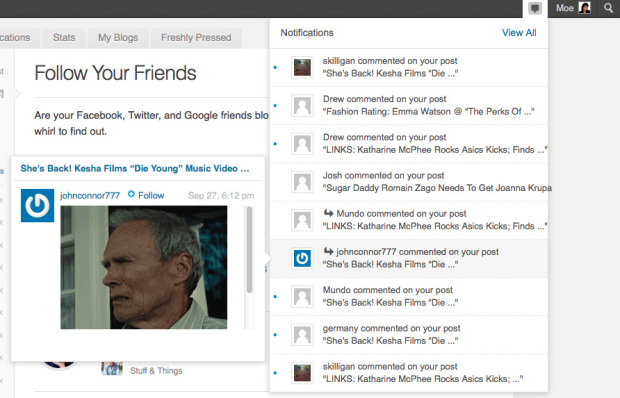Click Drew's avatar beside LINKS Katharine McPhee notification
The width and height of the screenshot is (620, 398).
pyautogui.click(x=302, y=143)
